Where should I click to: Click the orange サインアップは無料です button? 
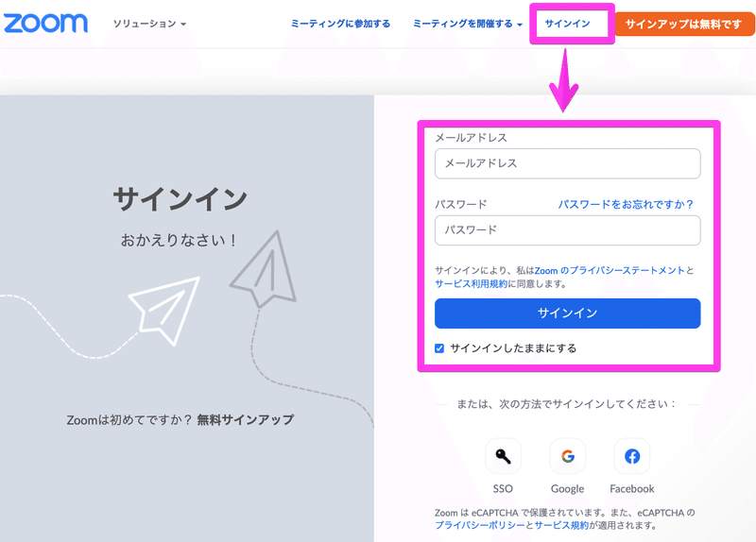(684, 25)
